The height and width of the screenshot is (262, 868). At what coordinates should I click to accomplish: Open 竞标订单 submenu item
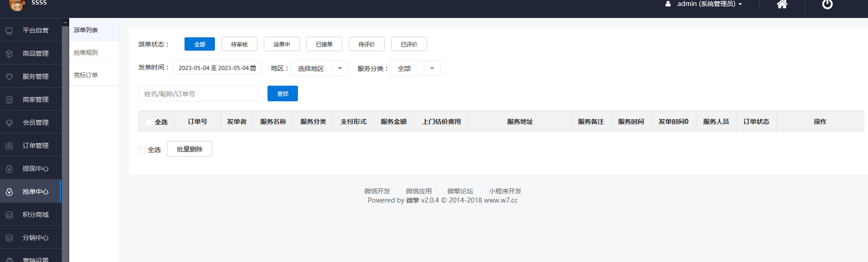pos(94,75)
